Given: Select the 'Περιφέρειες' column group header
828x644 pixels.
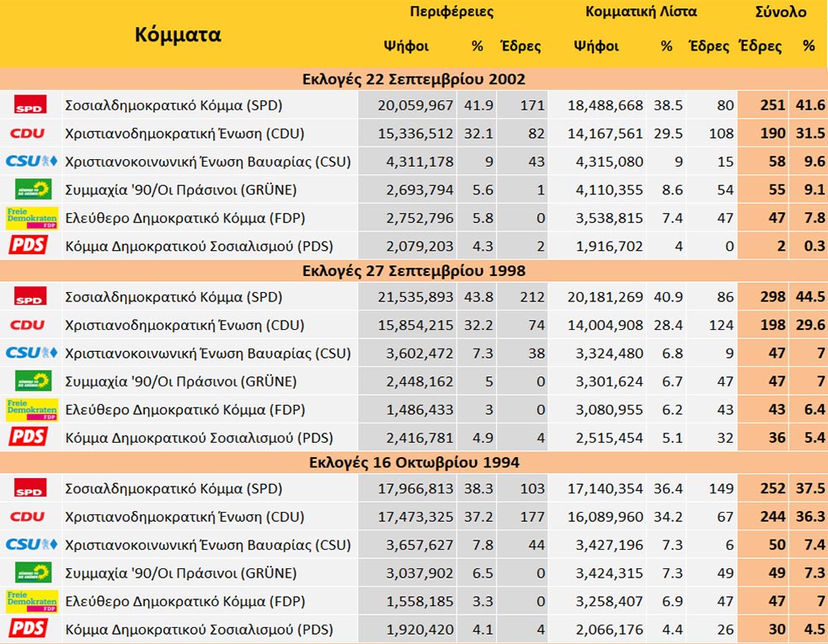Looking at the screenshot, I should (452, 12).
